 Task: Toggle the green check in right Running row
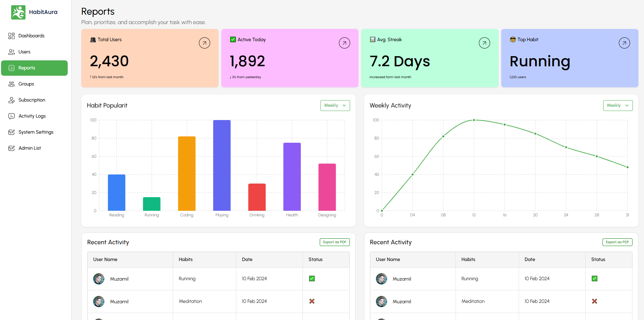(594, 278)
